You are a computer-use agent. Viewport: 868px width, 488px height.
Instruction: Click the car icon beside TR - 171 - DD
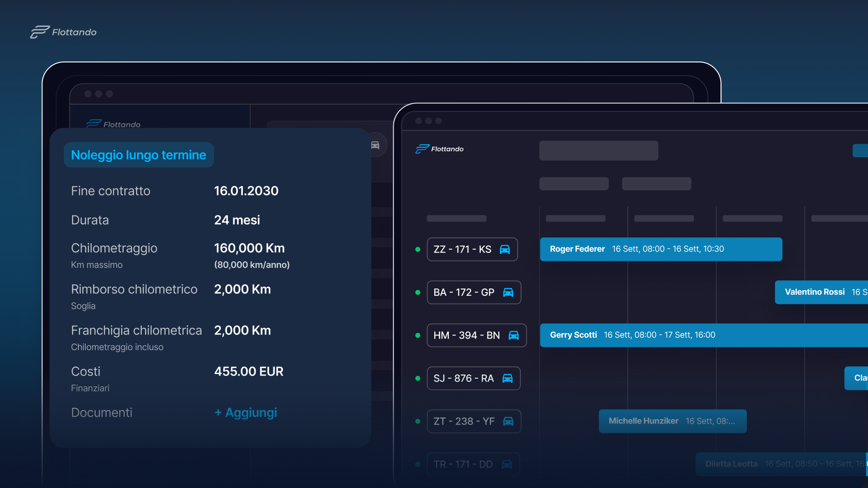(x=507, y=464)
